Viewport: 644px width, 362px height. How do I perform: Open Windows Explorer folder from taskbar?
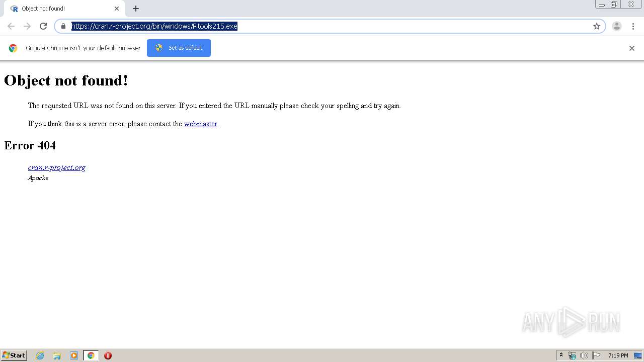[57, 355]
